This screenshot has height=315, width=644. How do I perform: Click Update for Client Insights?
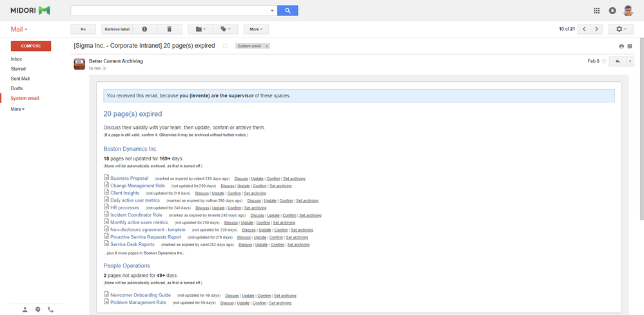point(218,193)
